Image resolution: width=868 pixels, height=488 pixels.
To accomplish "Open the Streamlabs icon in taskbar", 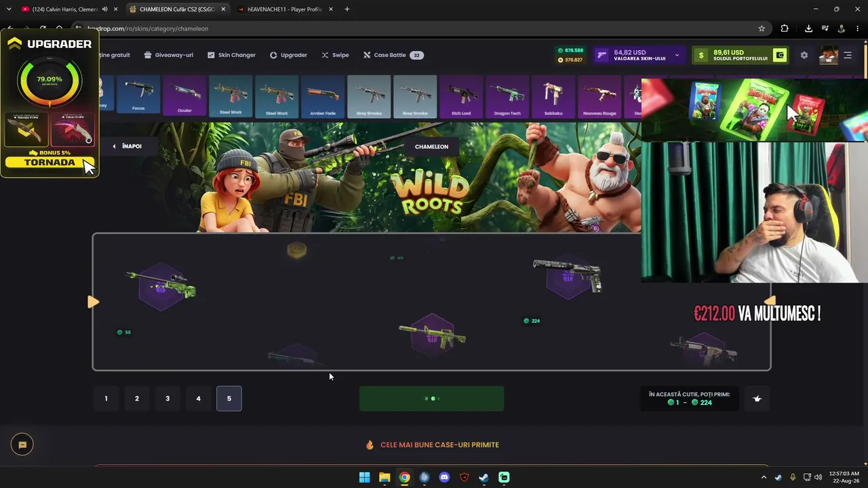I will pyautogui.click(x=504, y=477).
